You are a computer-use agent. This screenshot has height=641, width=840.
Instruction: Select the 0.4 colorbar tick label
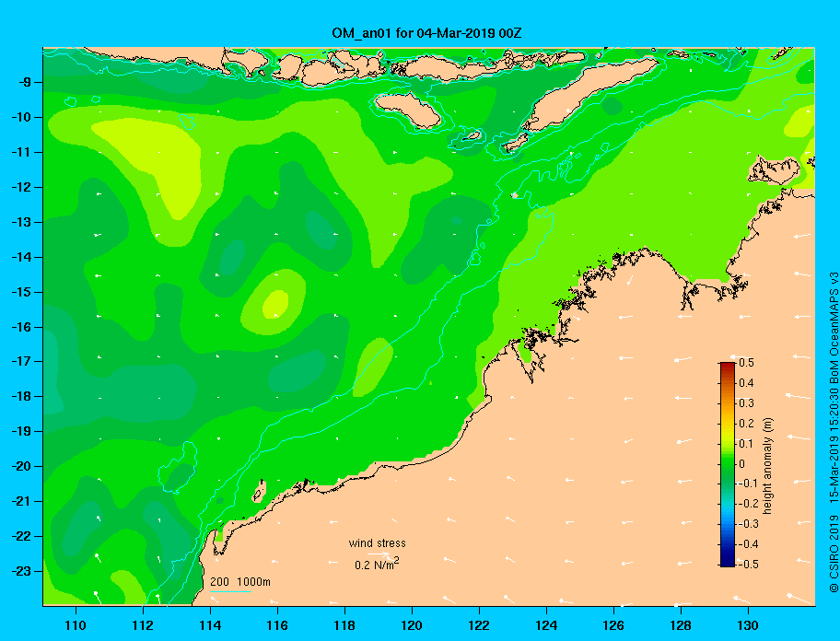[x=746, y=383]
